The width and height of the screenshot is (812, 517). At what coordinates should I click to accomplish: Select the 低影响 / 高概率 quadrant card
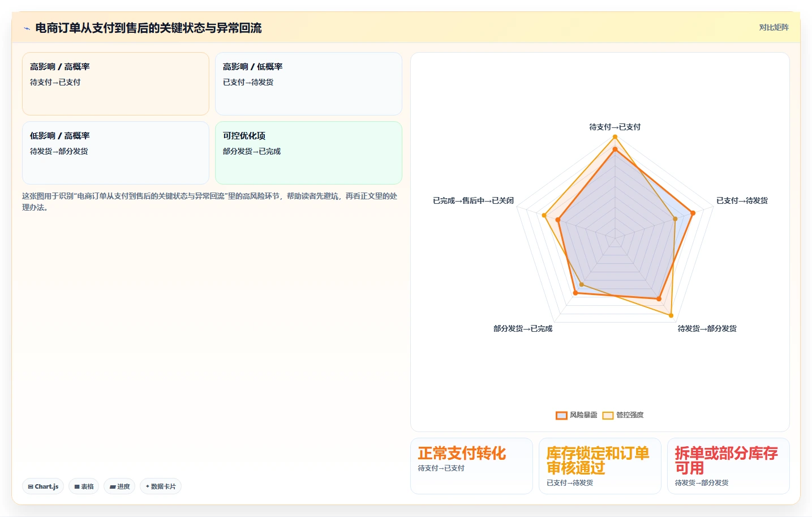[115, 153]
